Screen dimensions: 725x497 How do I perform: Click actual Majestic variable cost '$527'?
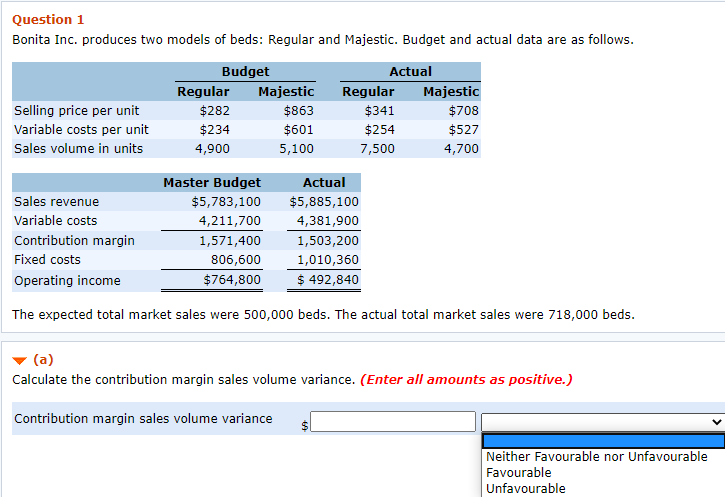click(x=463, y=130)
